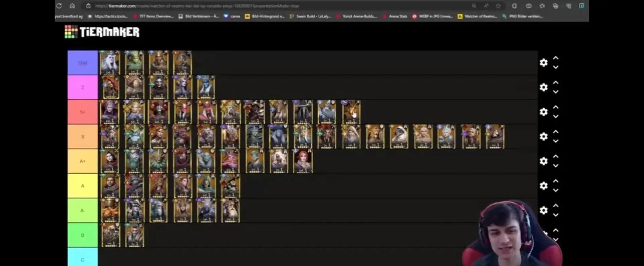The width and height of the screenshot is (644, 266).
Task: Select the blue God tier label
Action: [x=83, y=63]
